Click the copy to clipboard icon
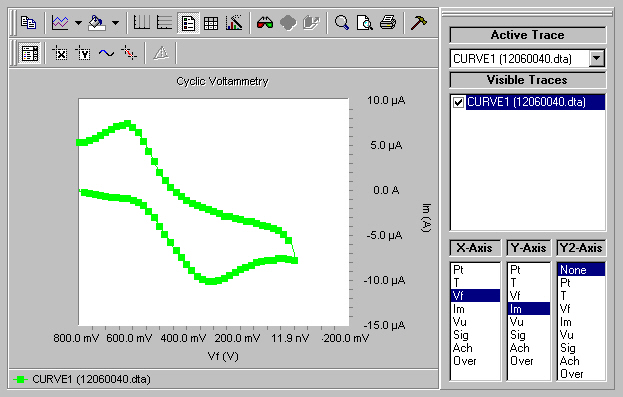Image resolution: width=623 pixels, height=397 pixels. tap(28, 23)
